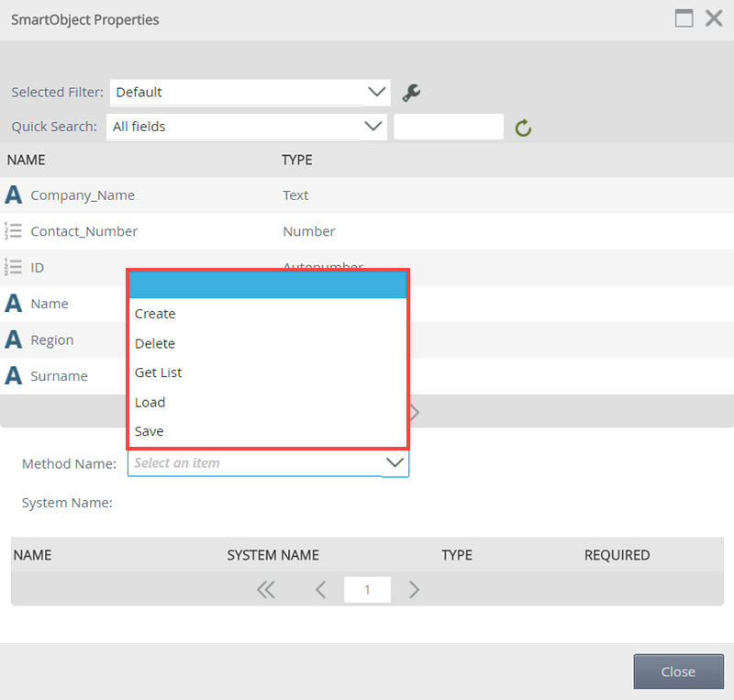Click the Quick Search text box
The image size is (734, 700).
point(449,127)
